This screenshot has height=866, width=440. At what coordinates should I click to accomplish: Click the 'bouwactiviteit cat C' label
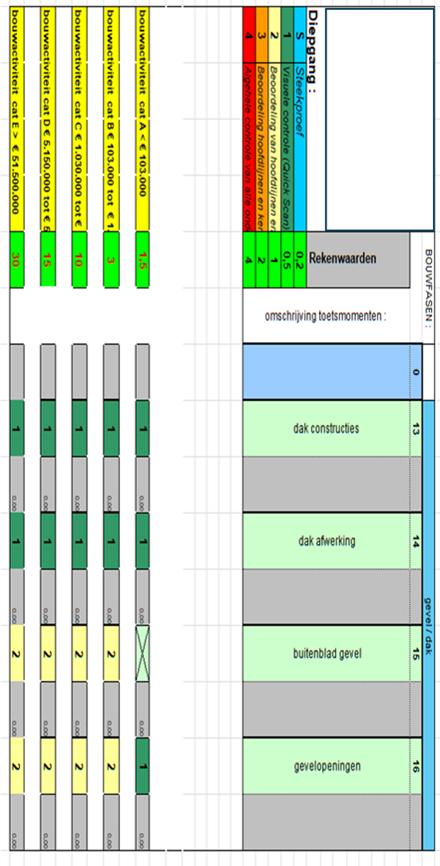[79, 120]
